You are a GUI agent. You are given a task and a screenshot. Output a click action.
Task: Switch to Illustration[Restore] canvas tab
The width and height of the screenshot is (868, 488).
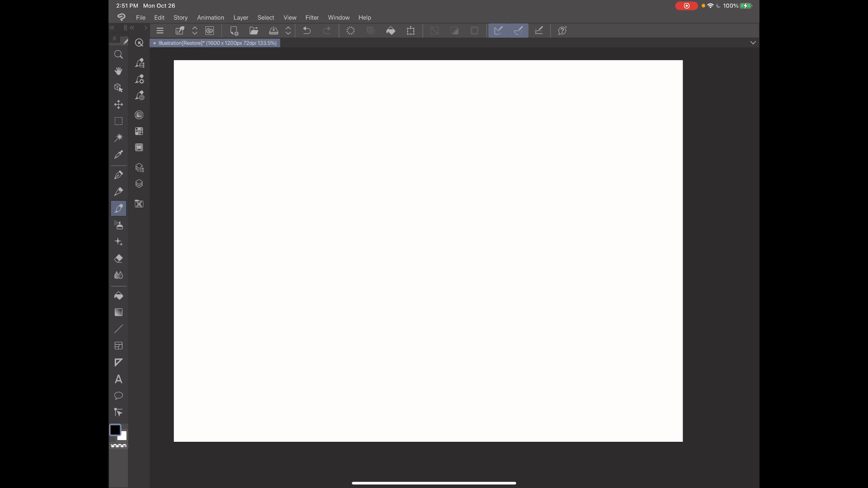pyautogui.click(x=215, y=43)
